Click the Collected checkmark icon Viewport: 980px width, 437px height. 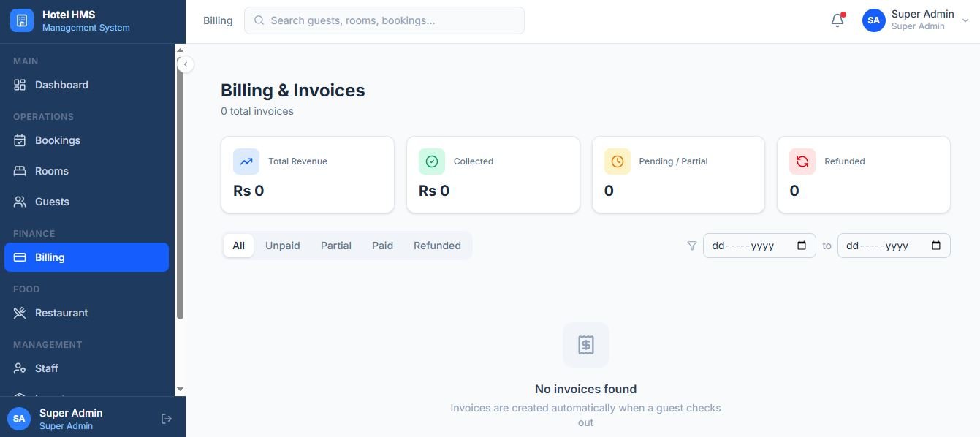(432, 161)
